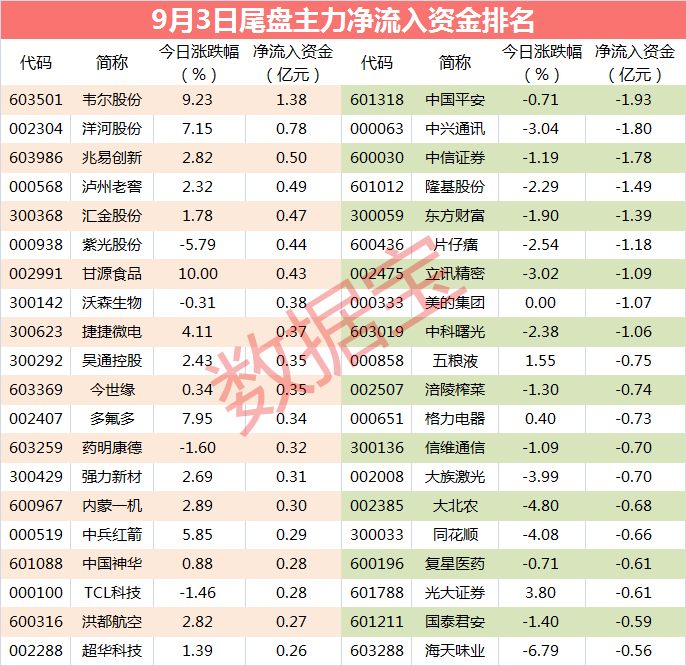The image size is (686, 666).
Task: Click code 002304
Action: tap(36, 129)
